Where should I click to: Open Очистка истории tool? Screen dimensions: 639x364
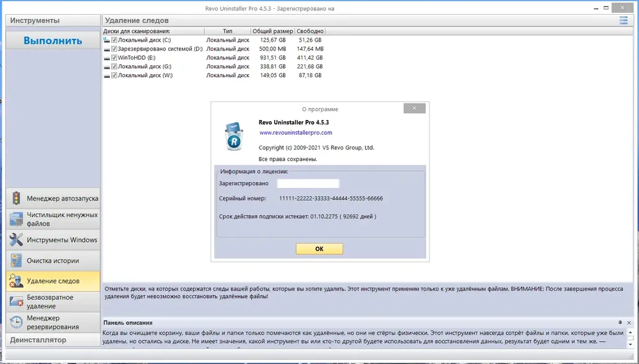pyautogui.click(x=53, y=261)
